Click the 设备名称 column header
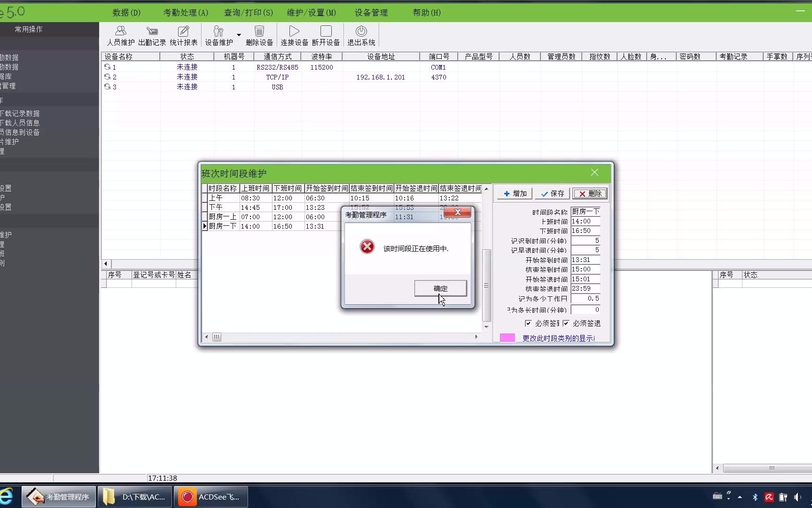 pyautogui.click(x=131, y=56)
